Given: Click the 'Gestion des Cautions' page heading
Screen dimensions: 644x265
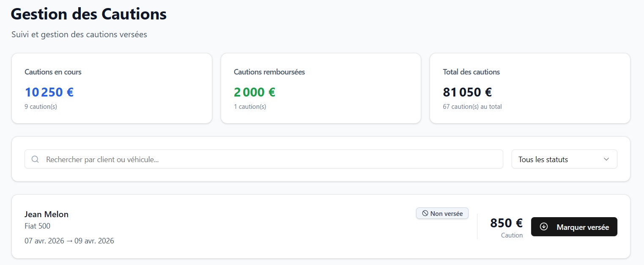Looking at the screenshot, I should point(89,14).
